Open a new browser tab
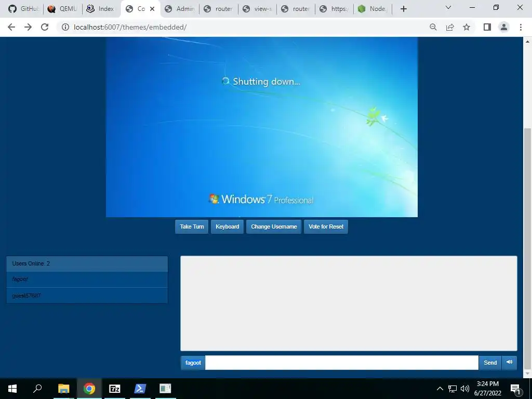532x399 pixels. coord(403,9)
